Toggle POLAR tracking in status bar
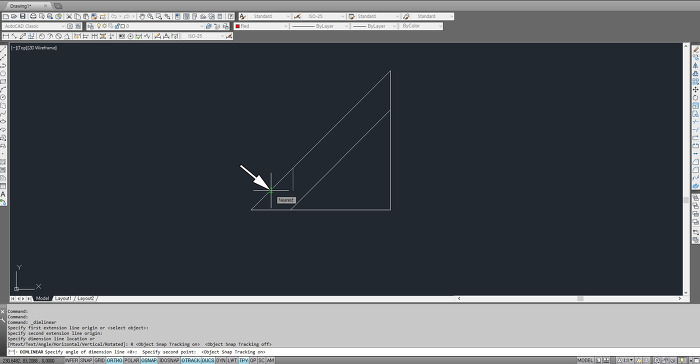Image resolution: width=700 pixels, height=364 pixels. tap(132, 360)
